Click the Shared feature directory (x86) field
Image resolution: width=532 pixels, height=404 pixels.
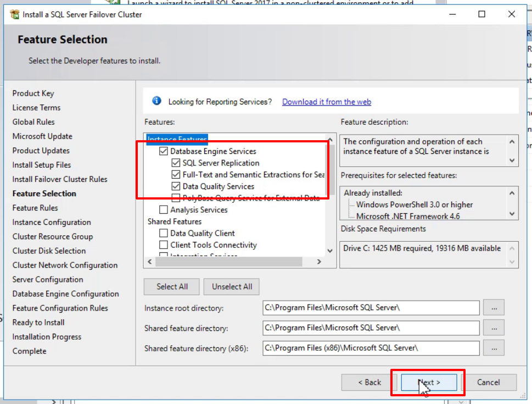(371, 348)
